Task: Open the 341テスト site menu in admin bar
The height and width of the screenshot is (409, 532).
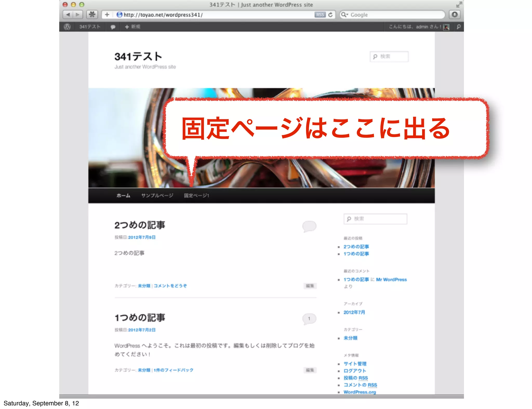Action: tap(90, 27)
